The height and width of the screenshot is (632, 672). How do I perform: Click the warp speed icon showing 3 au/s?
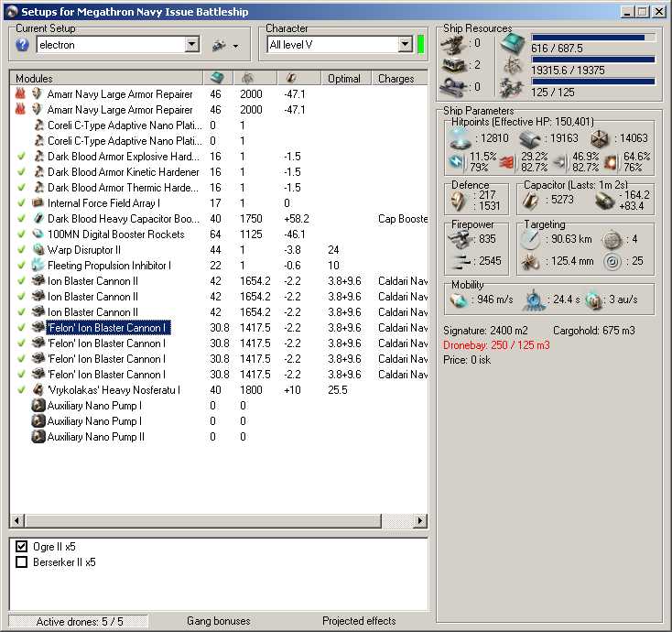595,300
